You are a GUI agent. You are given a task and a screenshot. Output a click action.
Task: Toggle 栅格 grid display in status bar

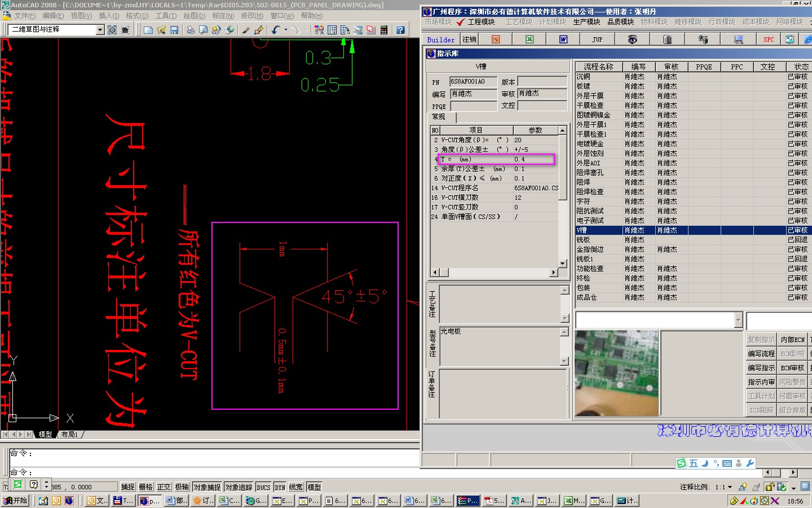[145, 487]
